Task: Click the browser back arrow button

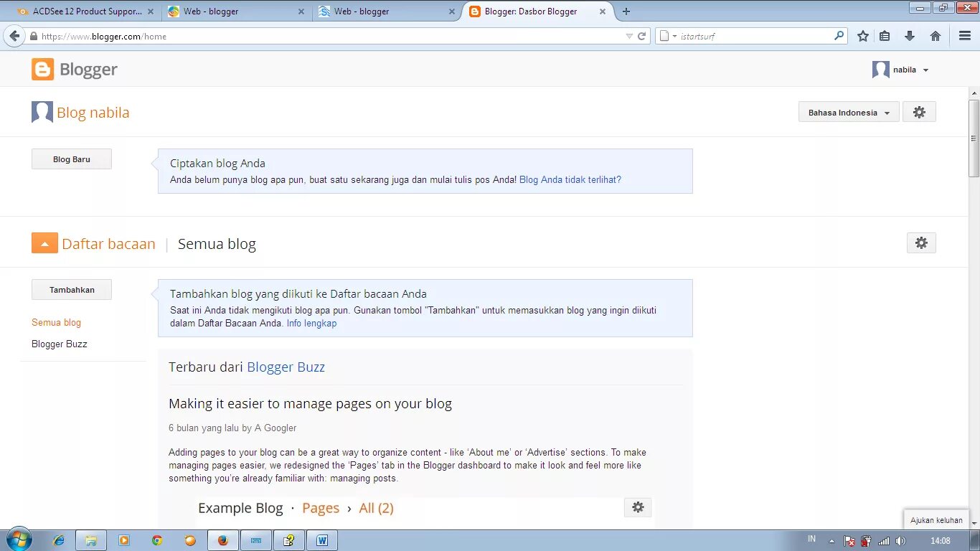Action: point(14,36)
